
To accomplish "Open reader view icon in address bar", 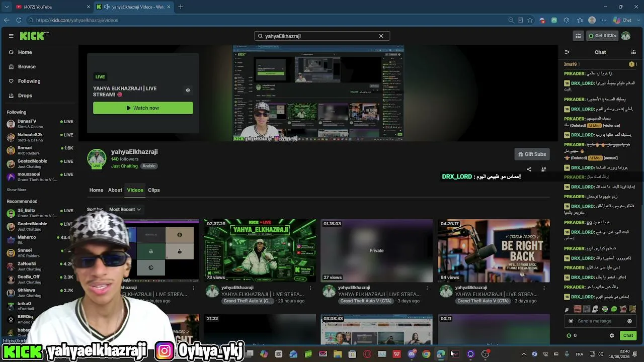I will pyautogui.click(x=520, y=20).
